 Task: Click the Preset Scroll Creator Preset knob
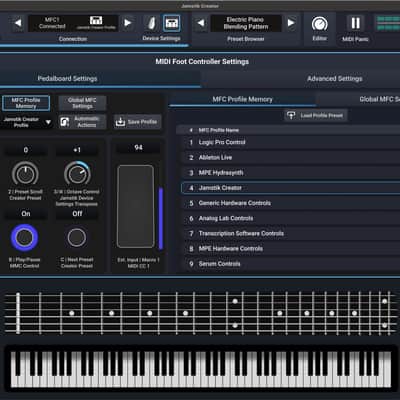(x=25, y=174)
